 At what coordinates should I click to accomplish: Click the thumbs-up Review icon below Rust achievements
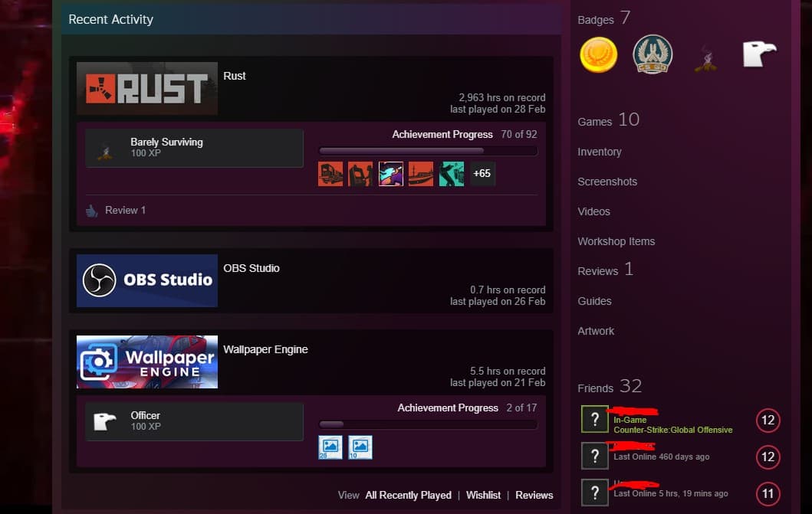click(92, 209)
